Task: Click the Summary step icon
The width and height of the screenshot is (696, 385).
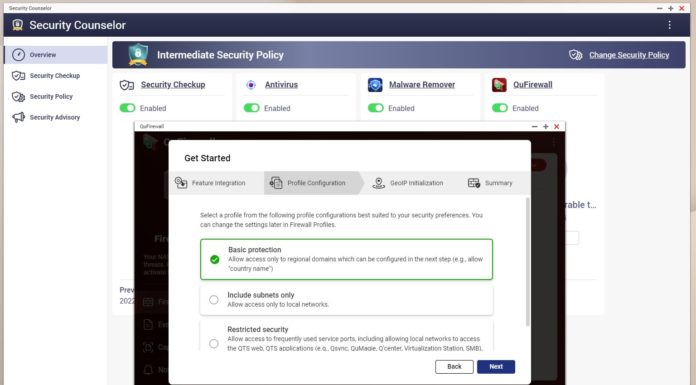Action: pyautogui.click(x=474, y=183)
